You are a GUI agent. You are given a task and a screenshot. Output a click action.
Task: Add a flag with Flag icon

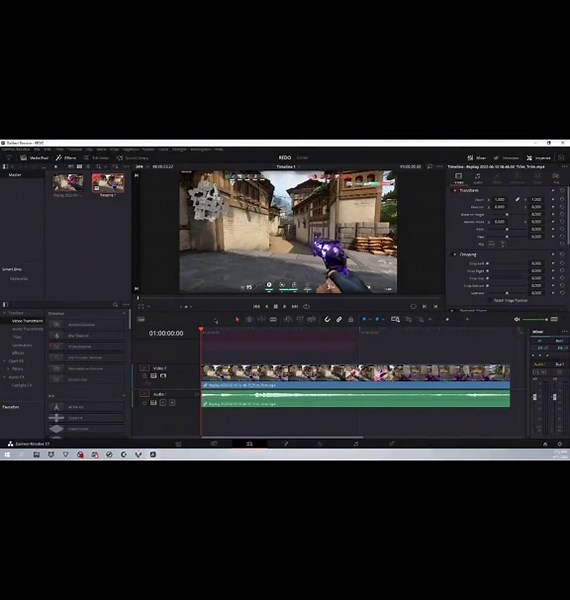click(364, 319)
